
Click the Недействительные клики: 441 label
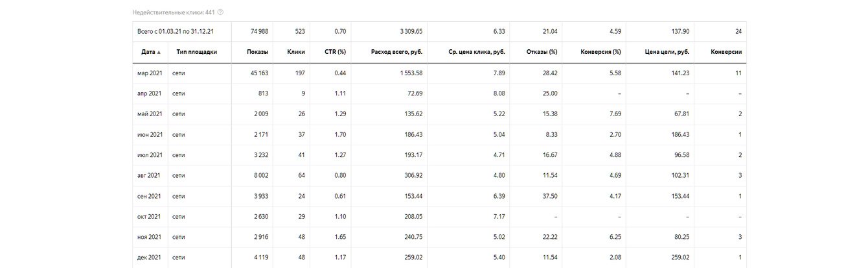(x=173, y=12)
